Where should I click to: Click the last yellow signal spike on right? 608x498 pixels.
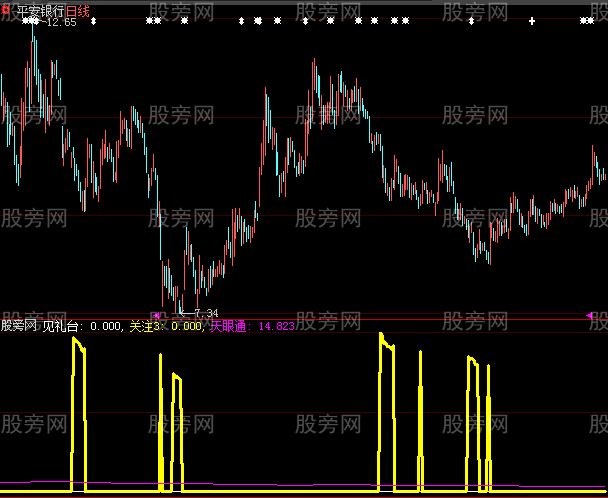point(488,420)
